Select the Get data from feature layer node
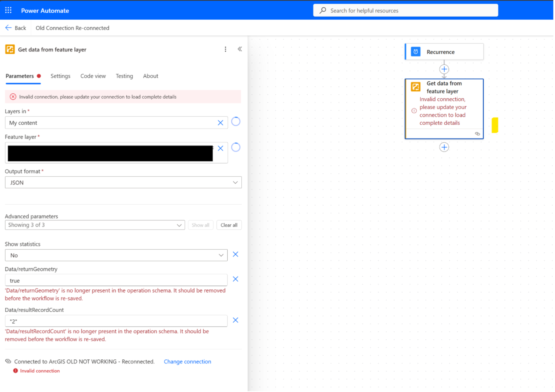 tap(444, 109)
